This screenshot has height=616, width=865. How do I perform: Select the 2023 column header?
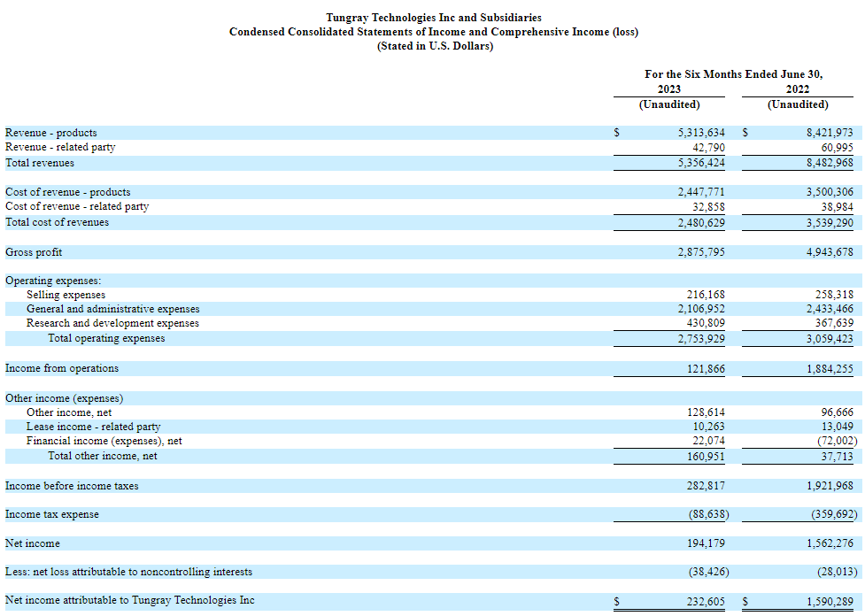click(x=668, y=89)
